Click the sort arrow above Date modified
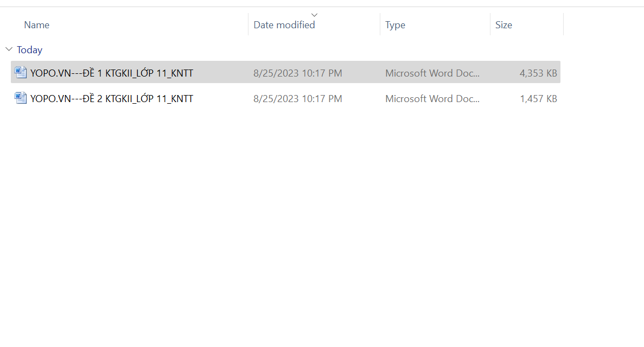This screenshot has height=347, width=644. (x=314, y=15)
